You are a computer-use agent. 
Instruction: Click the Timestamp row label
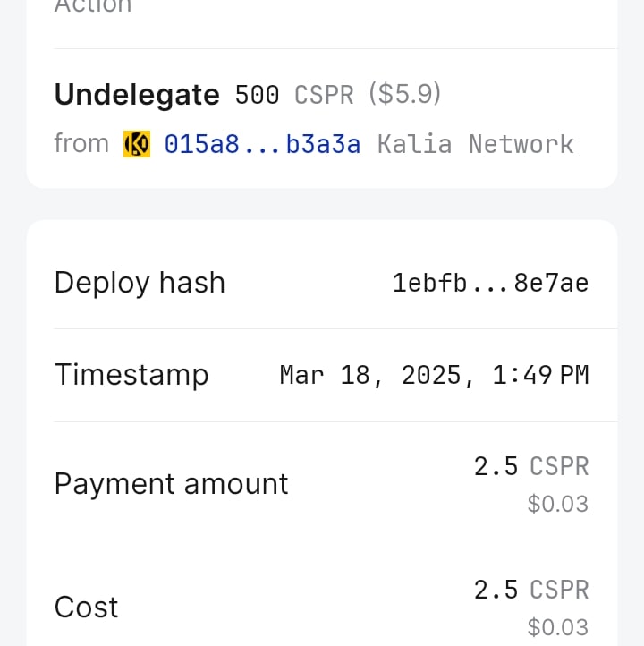tap(131, 375)
